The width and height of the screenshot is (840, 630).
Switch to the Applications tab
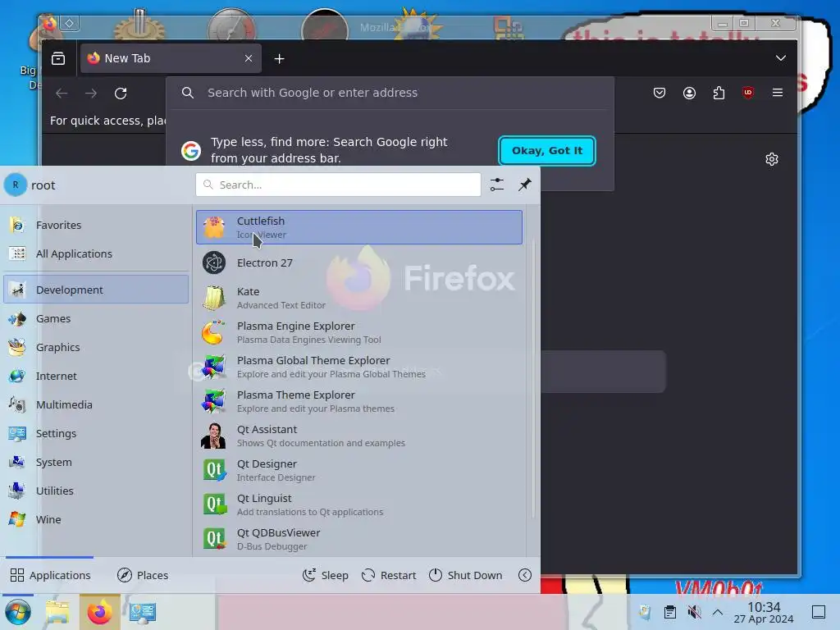tap(50, 575)
